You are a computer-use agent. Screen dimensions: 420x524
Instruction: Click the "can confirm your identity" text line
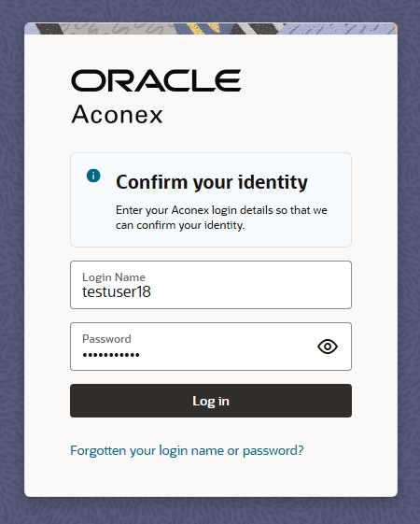click(180, 225)
